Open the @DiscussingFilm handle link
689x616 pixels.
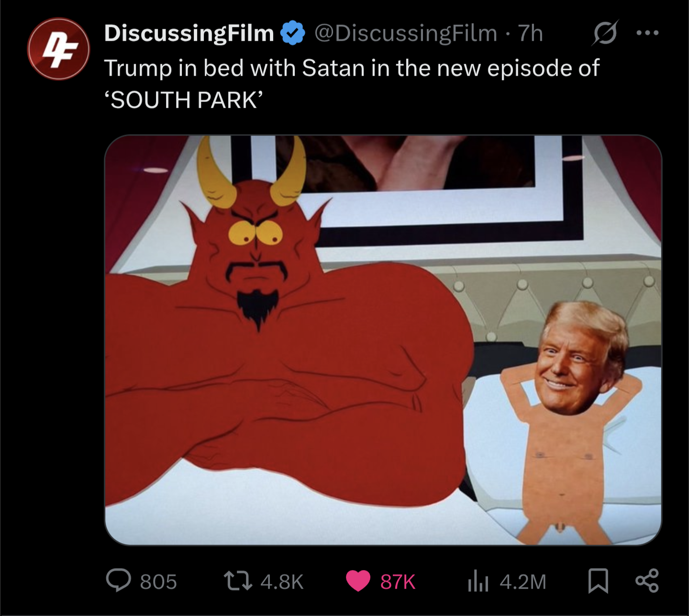point(406,34)
